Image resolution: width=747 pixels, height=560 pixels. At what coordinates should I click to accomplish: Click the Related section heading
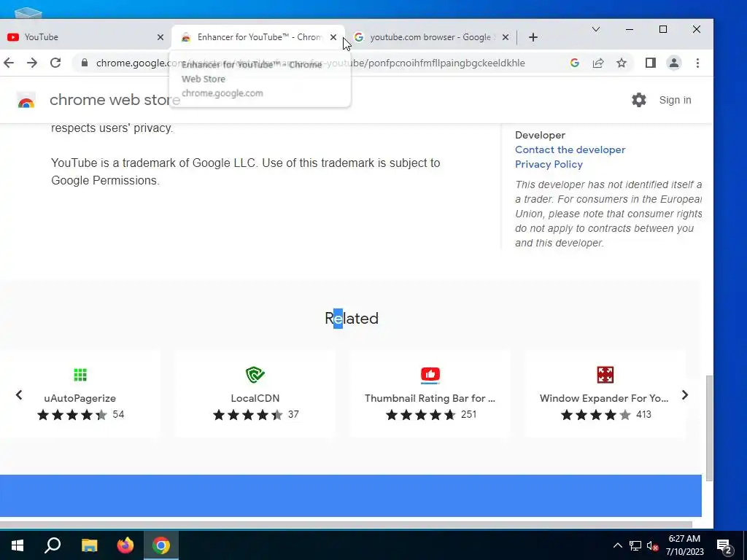pos(352,318)
